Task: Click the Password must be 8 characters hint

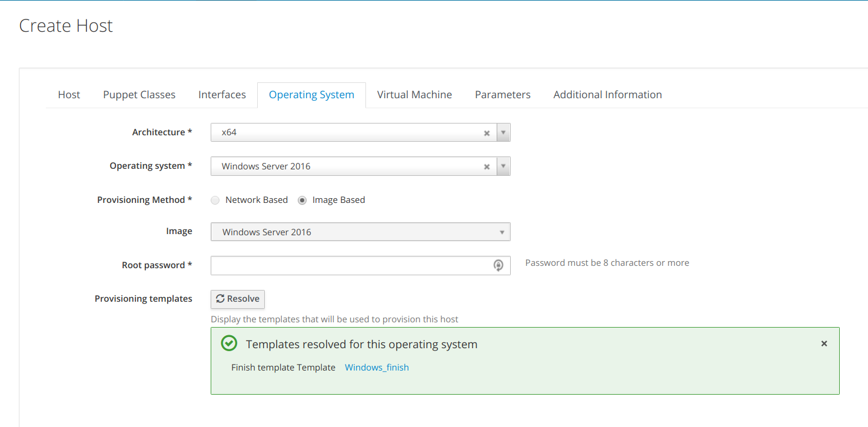Action: click(x=607, y=263)
